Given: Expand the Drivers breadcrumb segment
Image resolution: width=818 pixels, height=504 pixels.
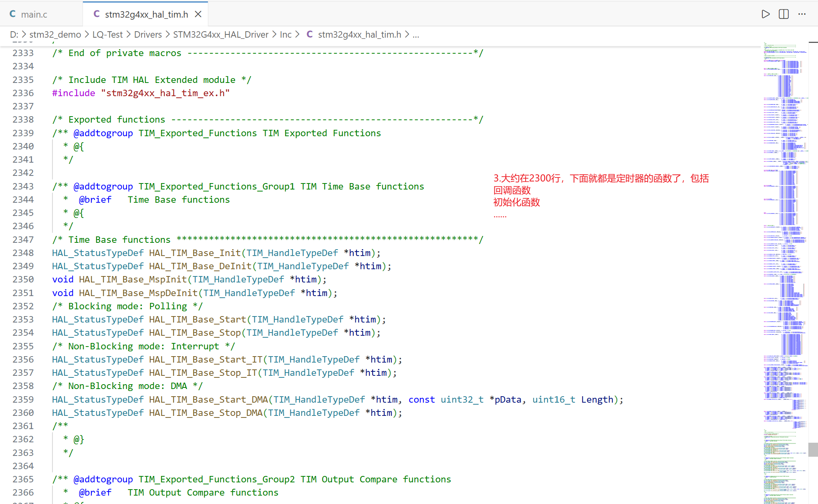Looking at the screenshot, I should click(148, 34).
